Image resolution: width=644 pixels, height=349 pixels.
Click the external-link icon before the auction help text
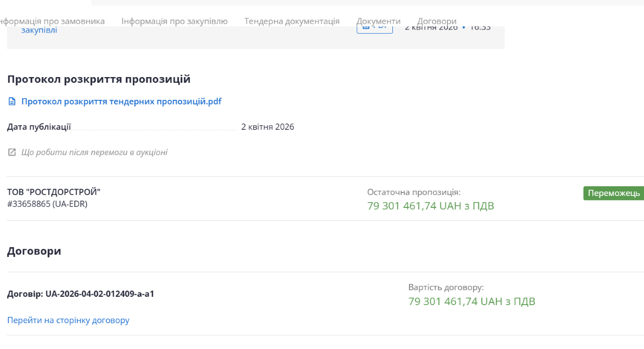[12, 153]
